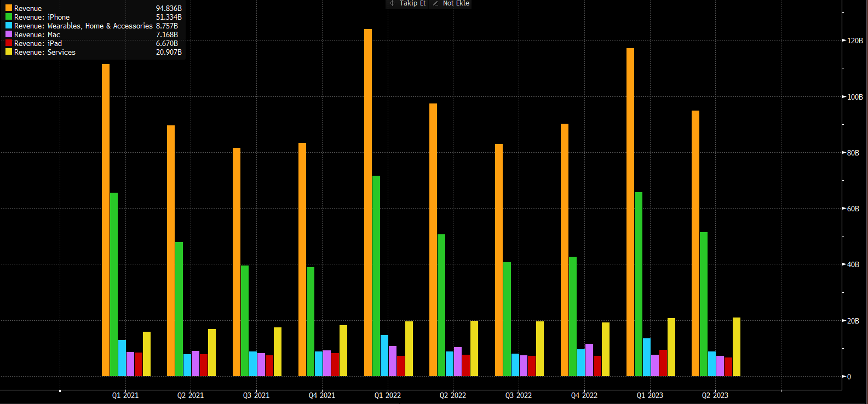Click the 120B y-axis tick label
Viewport: 868px width, 404px height.
tap(855, 41)
